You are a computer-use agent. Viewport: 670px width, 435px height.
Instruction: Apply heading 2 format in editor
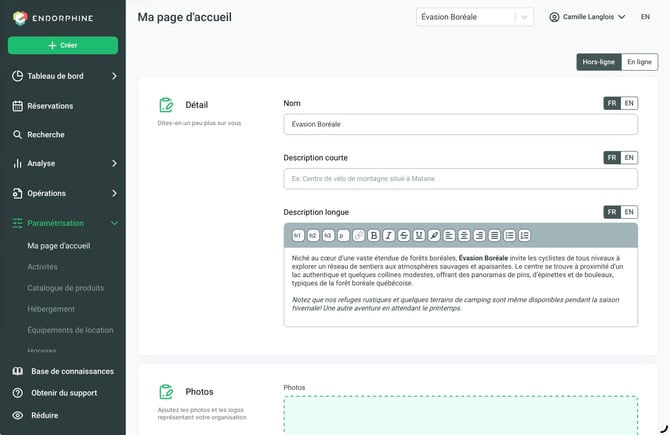[313, 235]
